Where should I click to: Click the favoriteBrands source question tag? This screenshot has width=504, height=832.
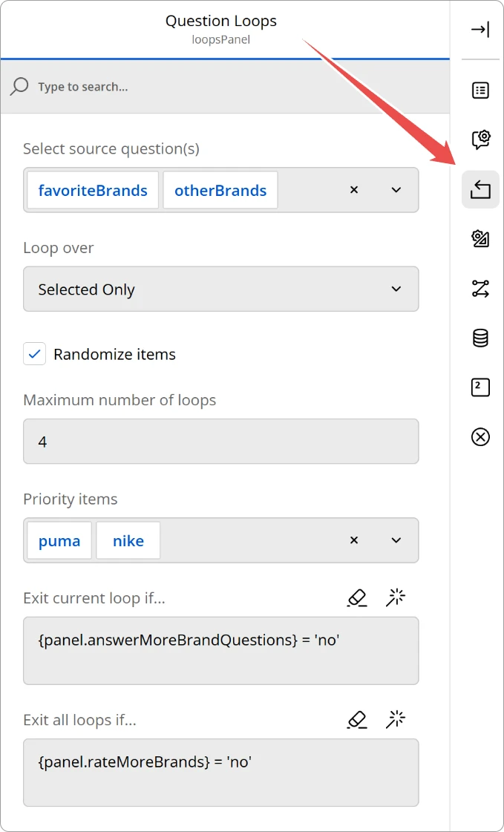(x=93, y=191)
